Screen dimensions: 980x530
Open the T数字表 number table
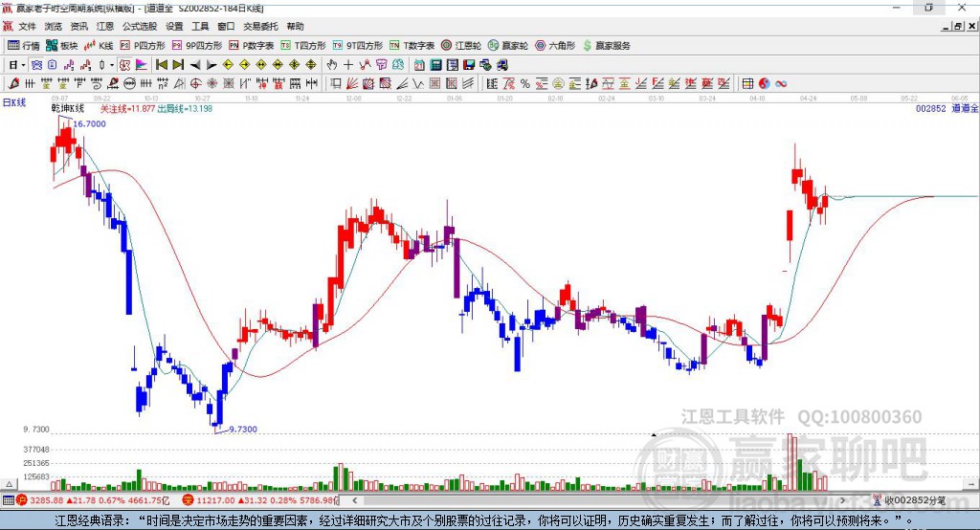pyautogui.click(x=412, y=46)
